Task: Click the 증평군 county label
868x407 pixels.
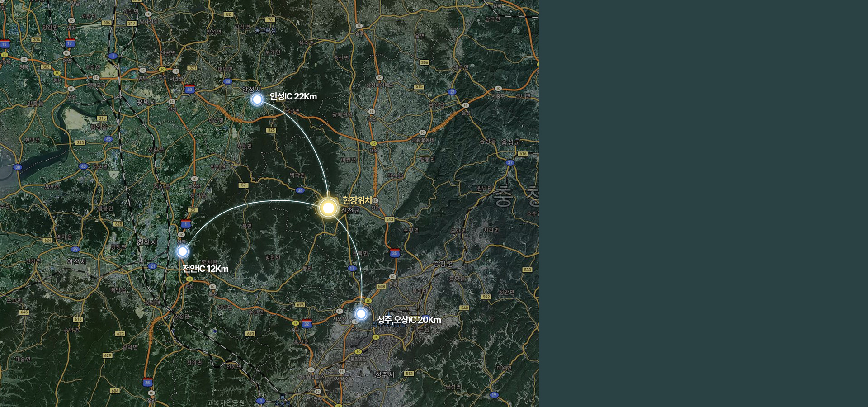Action: 443,264
